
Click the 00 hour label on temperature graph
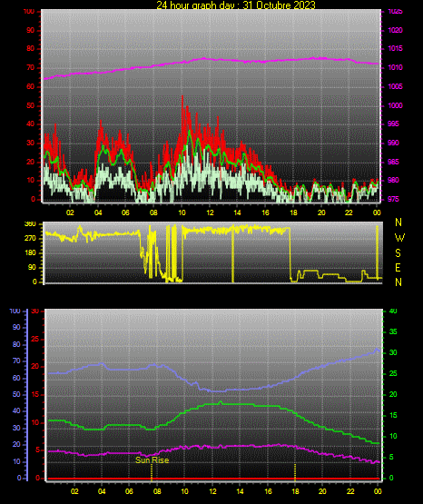pyautogui.click(x=378, y=491)
